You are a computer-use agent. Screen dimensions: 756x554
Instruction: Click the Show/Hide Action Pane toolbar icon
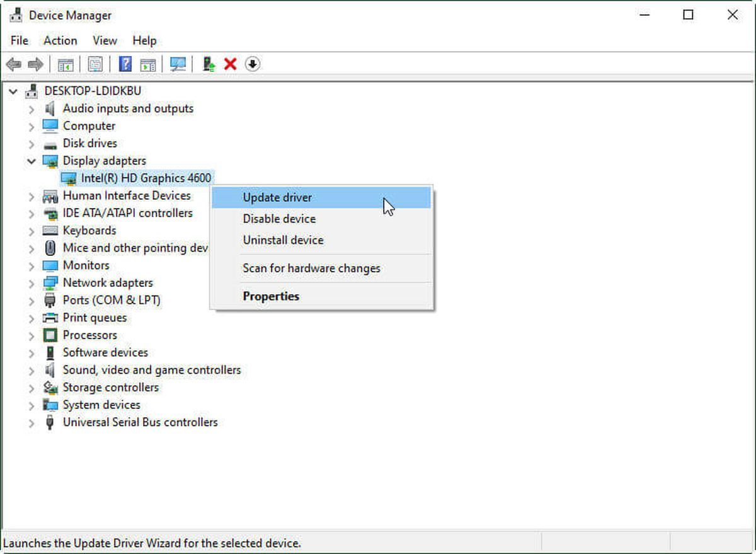click(148, 64)
